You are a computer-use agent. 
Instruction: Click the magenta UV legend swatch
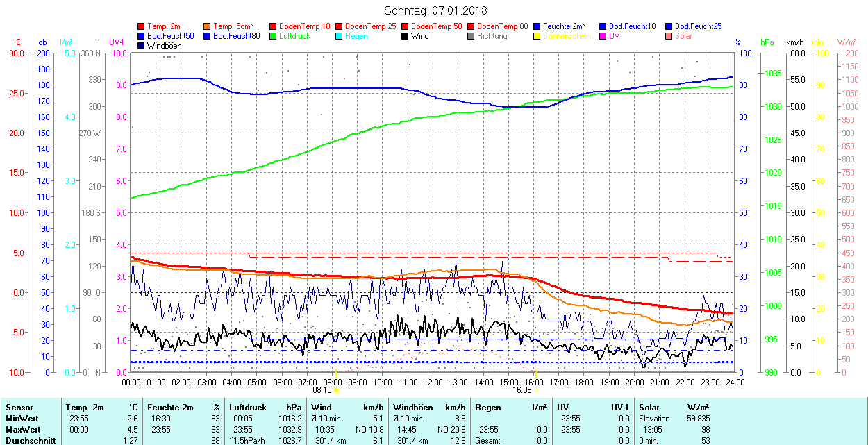[603, 35]
